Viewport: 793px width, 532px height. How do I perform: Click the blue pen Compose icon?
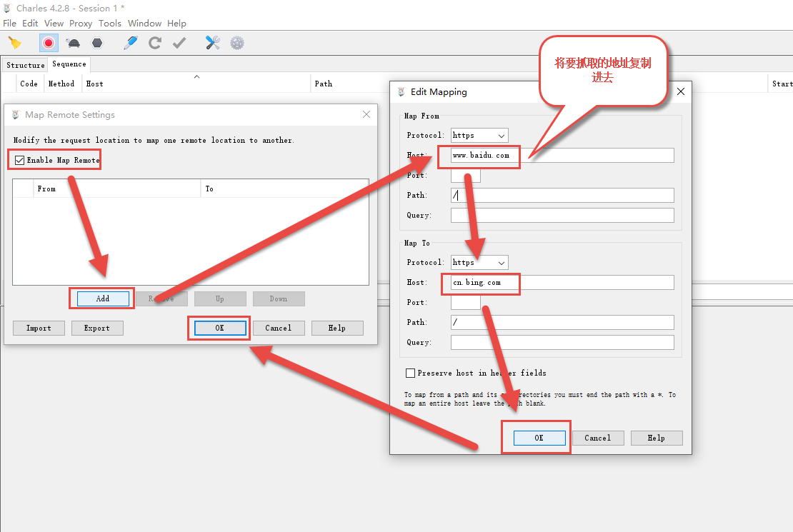pyautogui.click(x=130, y=43)
